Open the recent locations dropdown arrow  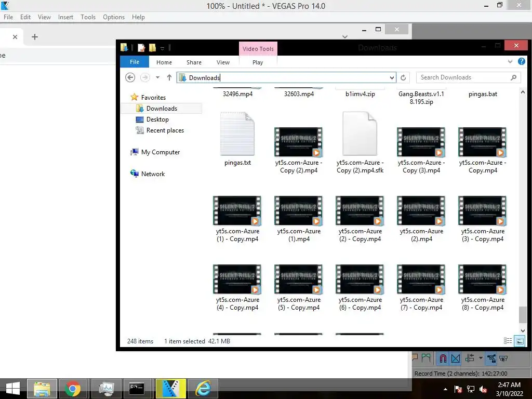158,78
